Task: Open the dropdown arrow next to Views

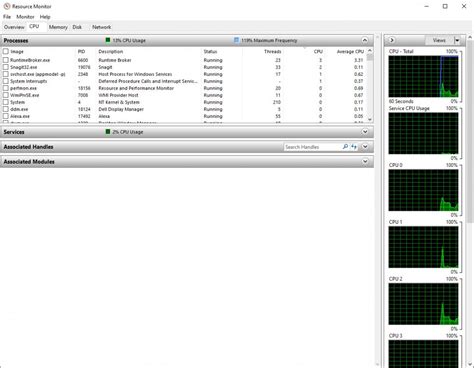Action: 457,40
